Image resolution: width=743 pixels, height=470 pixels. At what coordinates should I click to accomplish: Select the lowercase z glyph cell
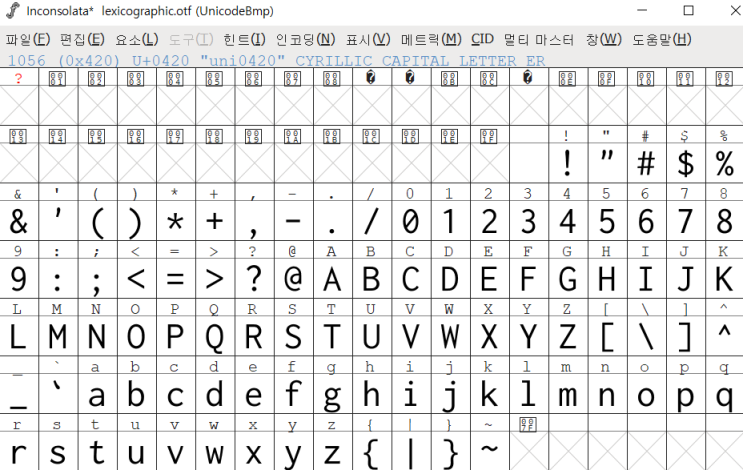tap(333, 451)
